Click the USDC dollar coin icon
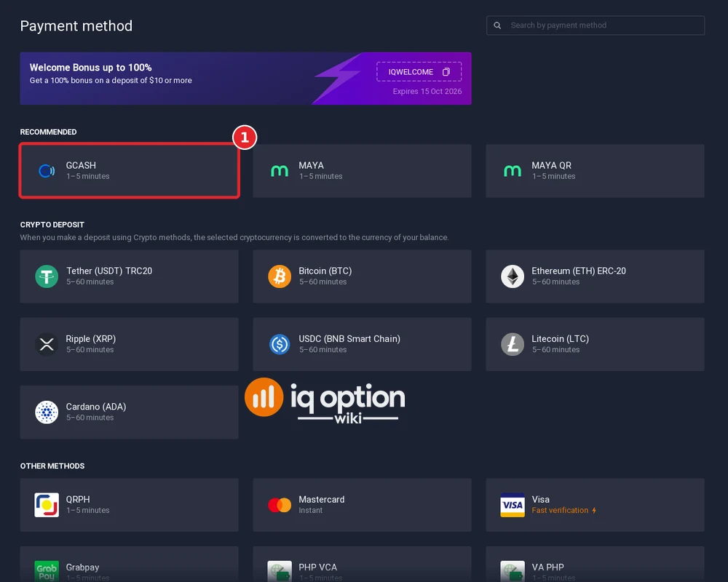 click(280, 344)
